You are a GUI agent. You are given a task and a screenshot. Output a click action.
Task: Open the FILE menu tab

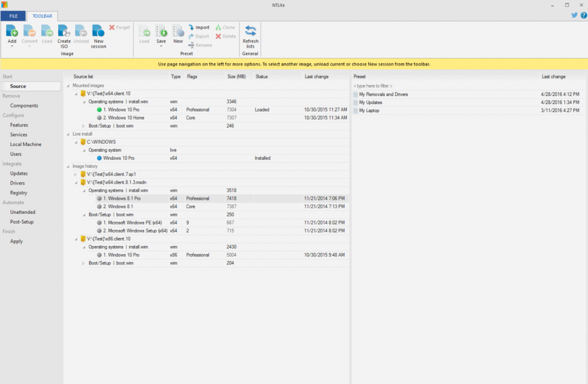pos(13,16)
